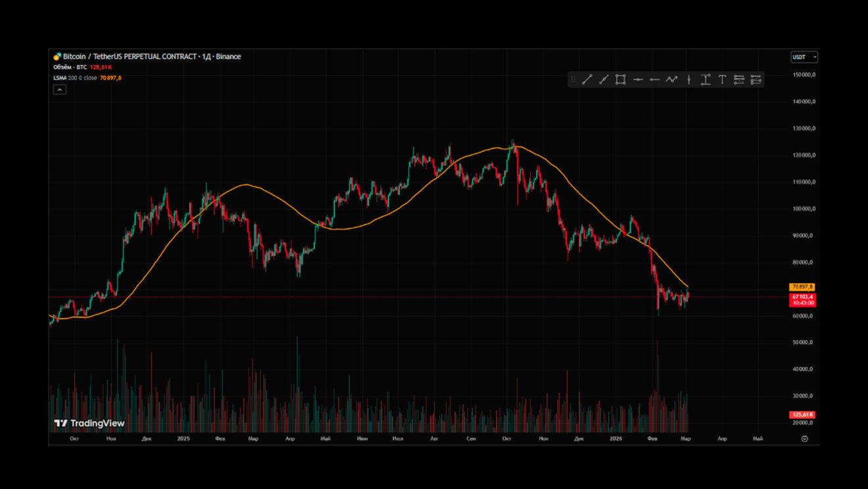Choose the Price Range measure tool
This screenshot has height=489, width=868.
point(705,80)
